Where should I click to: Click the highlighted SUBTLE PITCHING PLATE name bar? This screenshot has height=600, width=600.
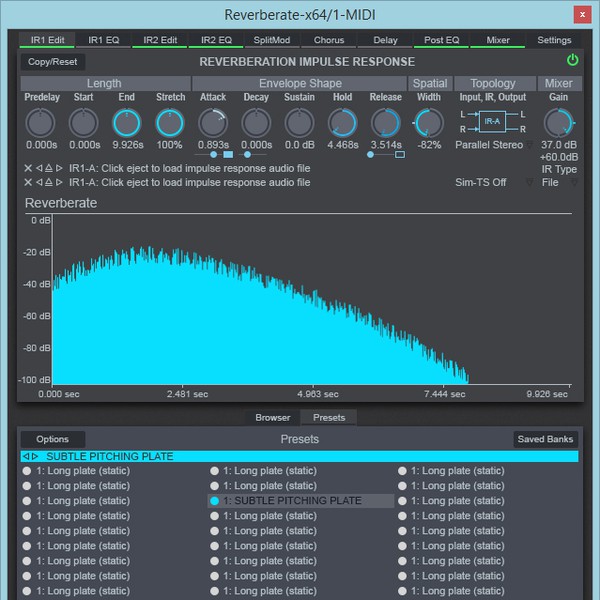300,456
